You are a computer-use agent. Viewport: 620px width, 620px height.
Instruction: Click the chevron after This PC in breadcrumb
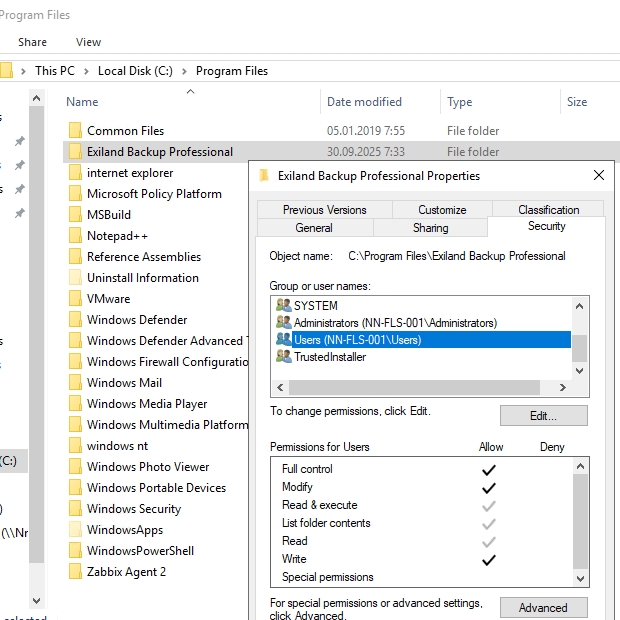(87, 71)
